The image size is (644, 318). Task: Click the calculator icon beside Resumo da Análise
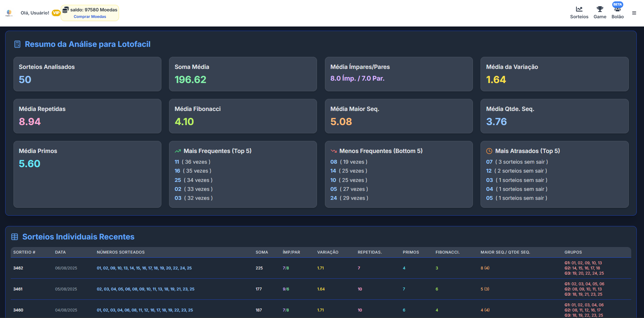(17, 44)
